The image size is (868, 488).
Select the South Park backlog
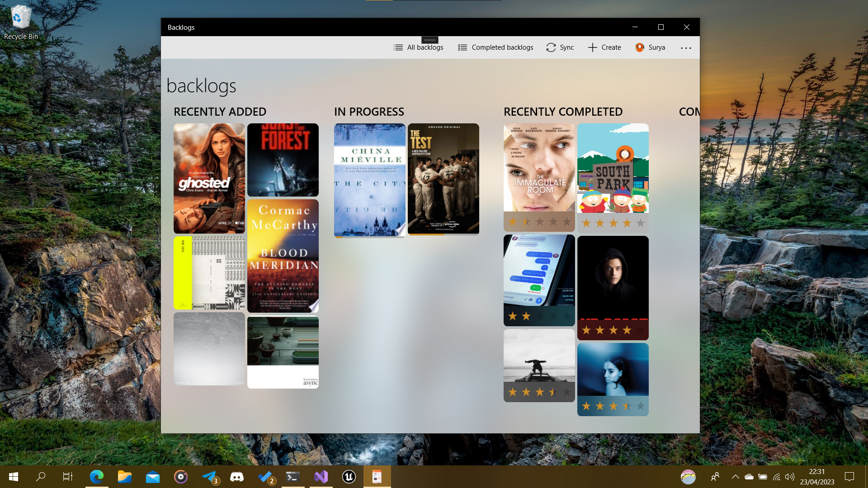click(x=613, y=168)
